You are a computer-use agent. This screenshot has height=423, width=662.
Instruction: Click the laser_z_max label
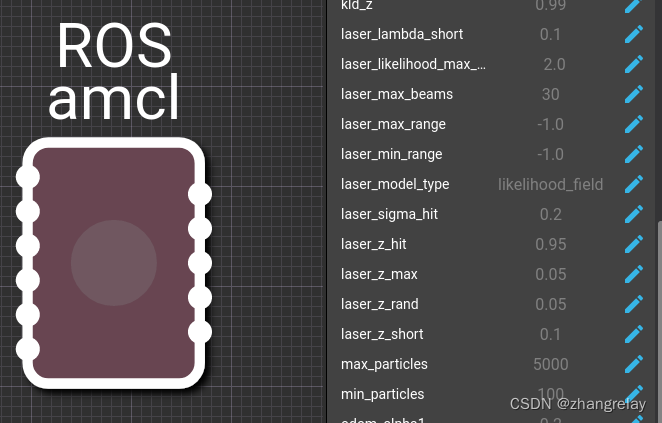coord(379,274)
